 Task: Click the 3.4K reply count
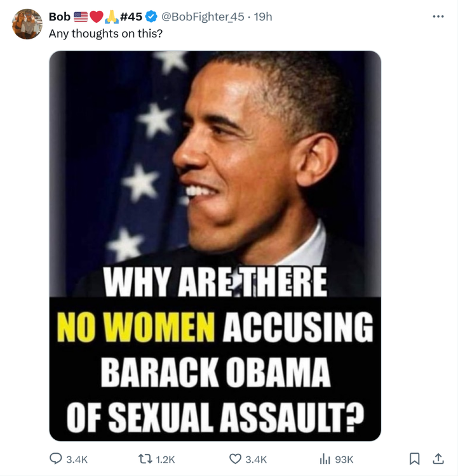[x=77, y=459]
